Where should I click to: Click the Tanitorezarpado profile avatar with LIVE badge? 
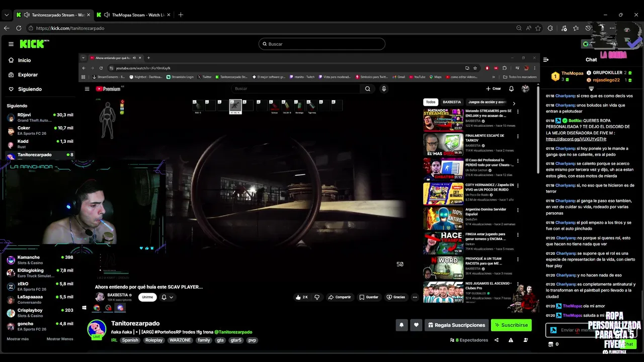point(97,330)
